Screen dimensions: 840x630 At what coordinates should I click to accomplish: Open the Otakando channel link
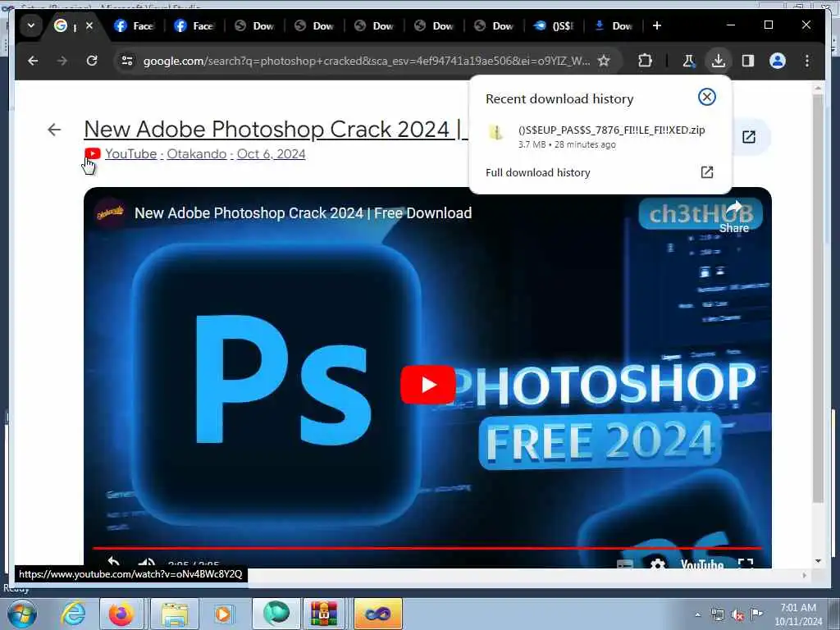click(x=197, y=153)
